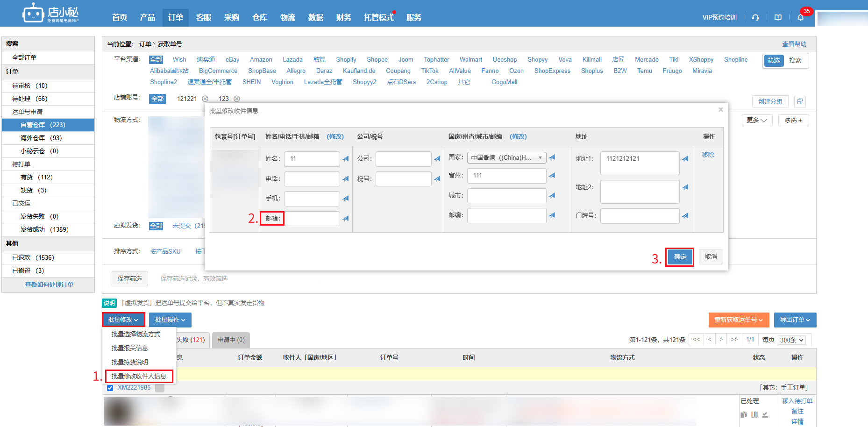Image resolution: width=868 pixels, height=427 pixels.
Task: Click into the 邮箱 input field
Action: [312, 219]
